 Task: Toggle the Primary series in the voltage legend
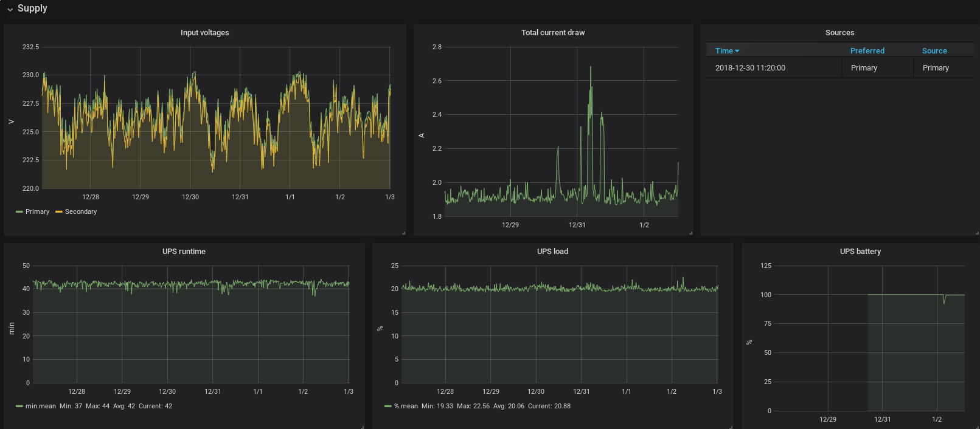(37, 212)
